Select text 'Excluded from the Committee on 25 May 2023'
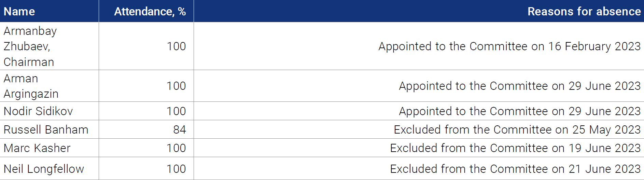The image size is (644, 180). (517, 130)
